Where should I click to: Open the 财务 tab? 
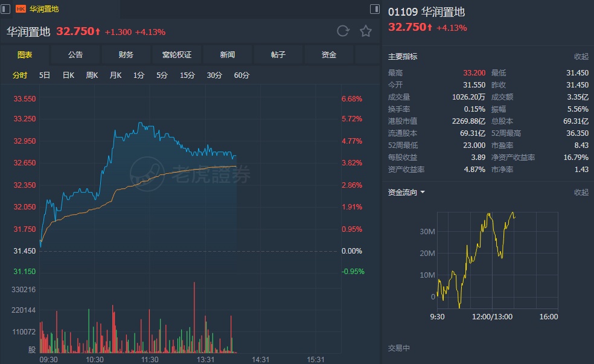point(126,55)
